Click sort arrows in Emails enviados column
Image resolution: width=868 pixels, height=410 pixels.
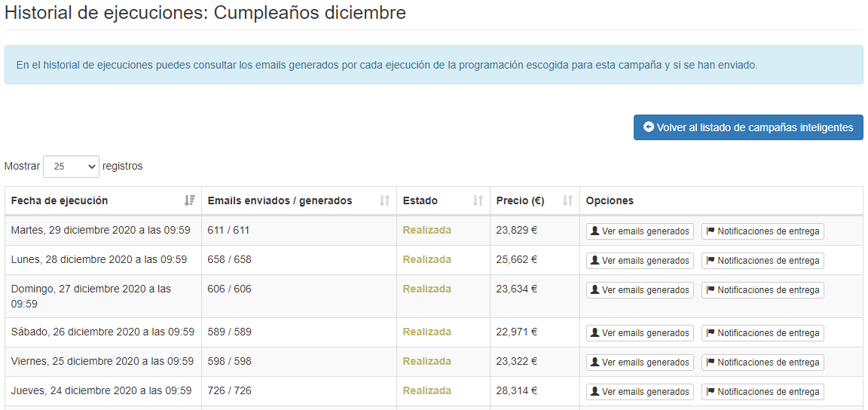[x=384, y=200]
